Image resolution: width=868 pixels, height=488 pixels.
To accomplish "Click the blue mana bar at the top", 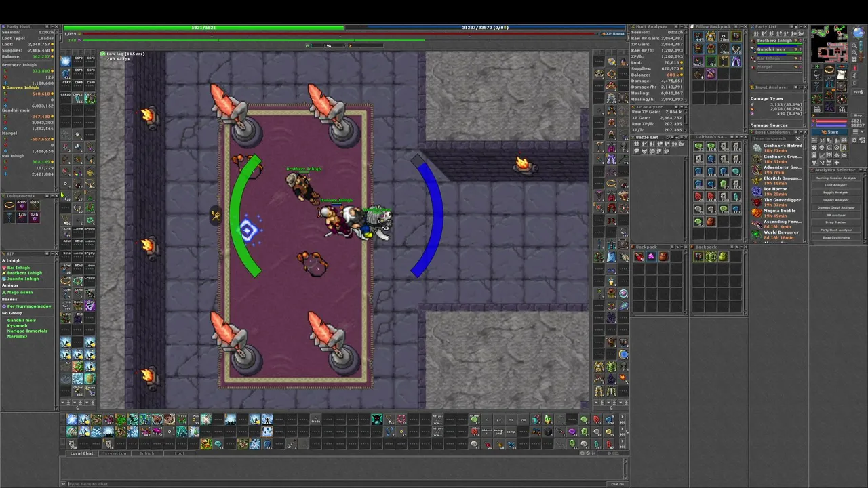I will 484,28.
